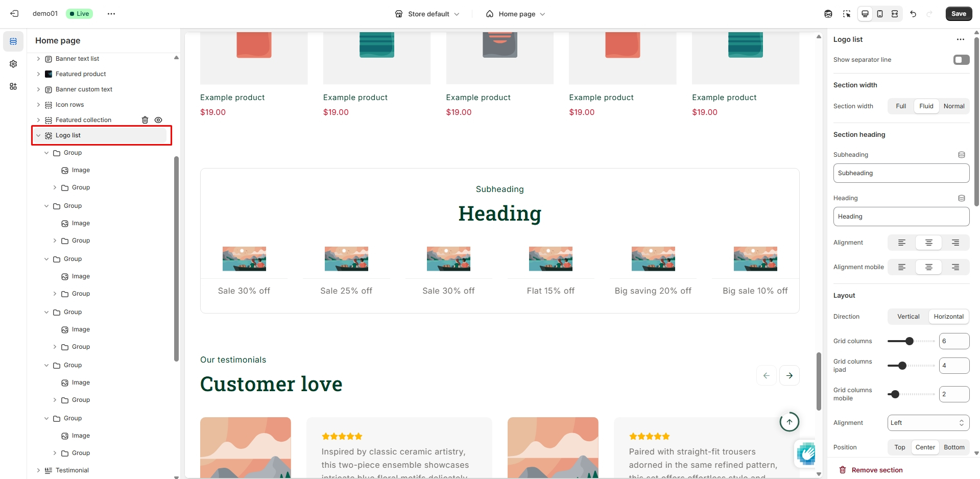Switch to mobile preview

(879, 14)
